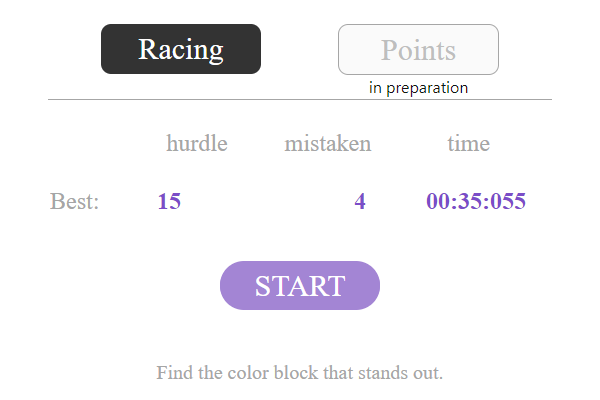The width and height of the screenshot is (600, 400).
Task: Click the best time 00:35:055
Action: [x=476, y=202]
